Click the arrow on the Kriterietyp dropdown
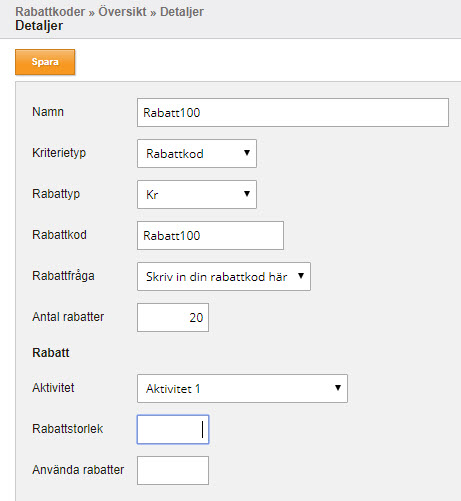 point(247,153)
